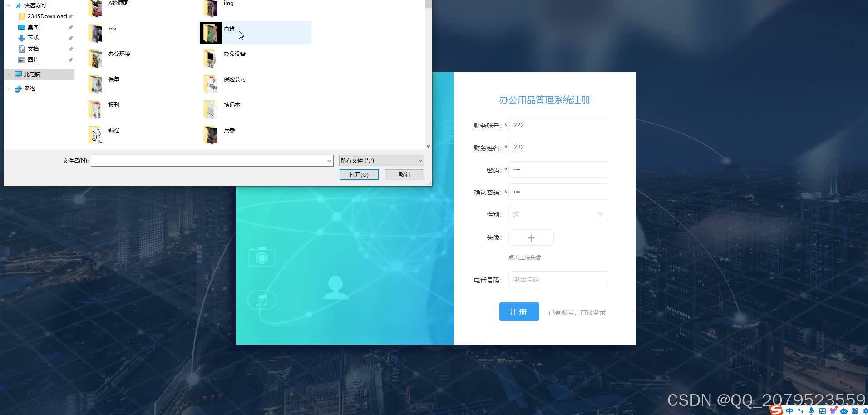The width and height of the screenshot is (868, 415).
Task: Expand the 文件名 combo box arrow
Action: point(329,161)
